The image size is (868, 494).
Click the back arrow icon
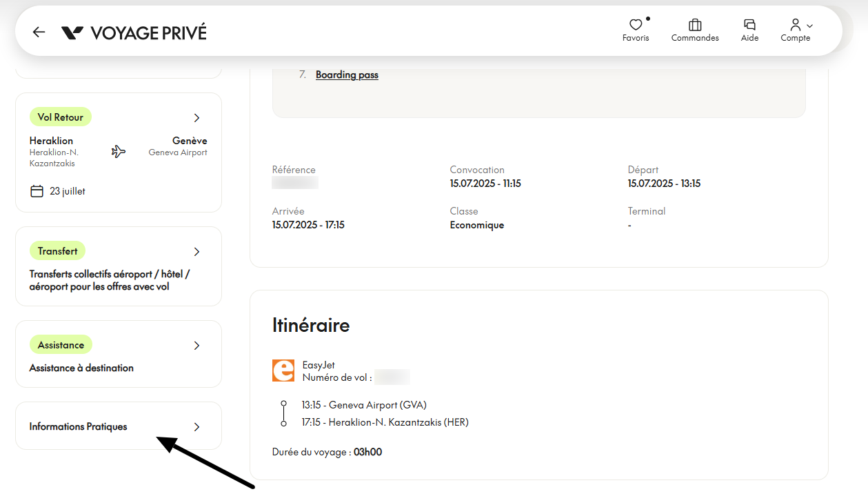(x=39, y=32)
